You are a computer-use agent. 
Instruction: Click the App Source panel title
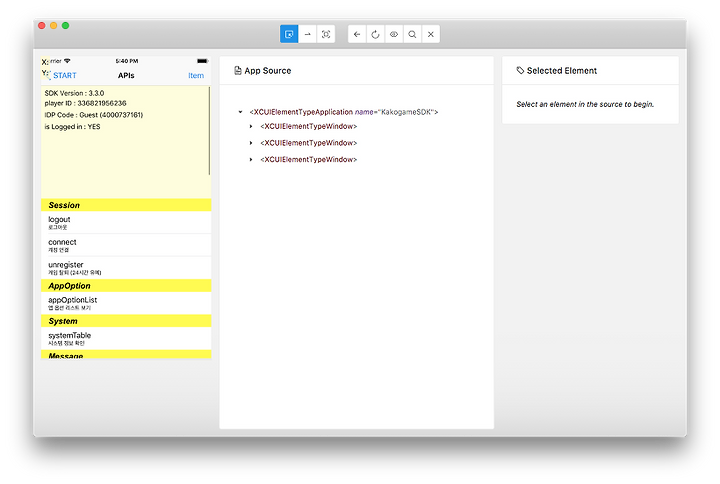point(268,71)
